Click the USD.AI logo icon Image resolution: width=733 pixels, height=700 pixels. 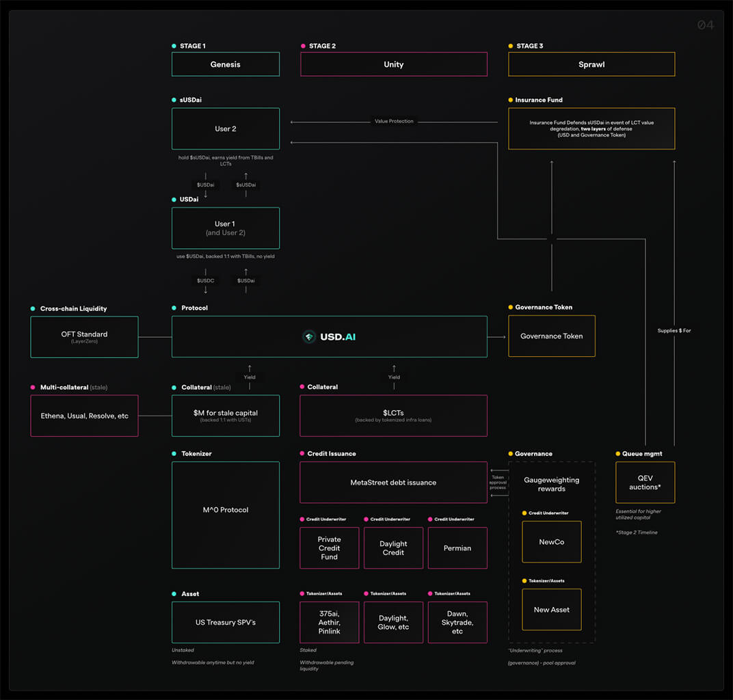tap(308, 336)
